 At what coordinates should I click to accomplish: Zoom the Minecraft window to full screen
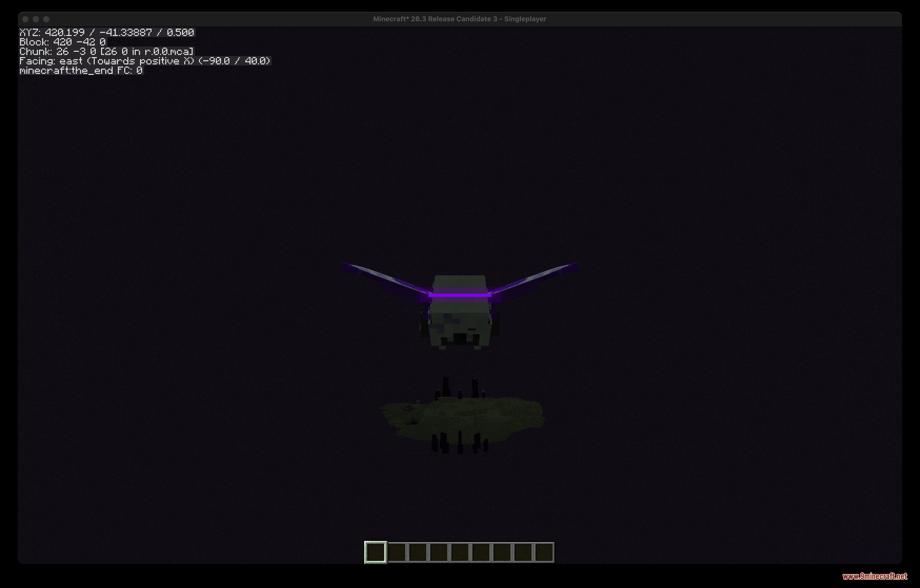click(46, 19)
